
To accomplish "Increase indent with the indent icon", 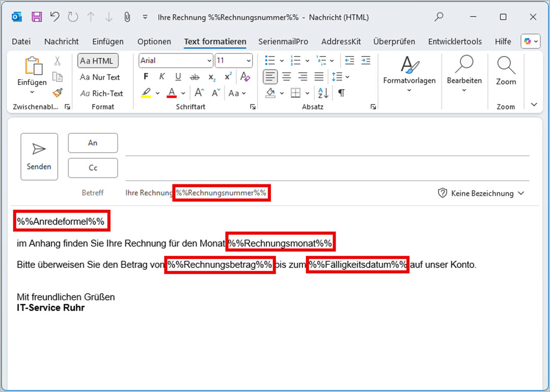I will click(x=366, y=61).
